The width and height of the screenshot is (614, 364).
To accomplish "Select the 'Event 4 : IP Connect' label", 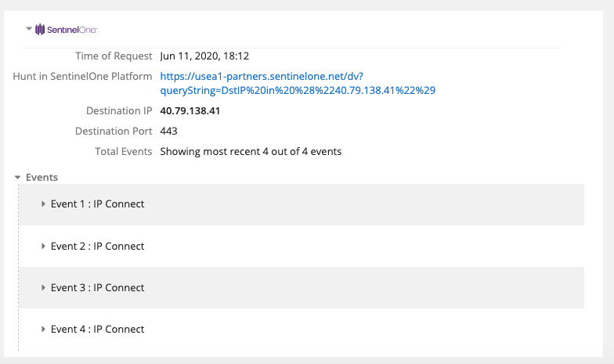I will click(97, 329).
